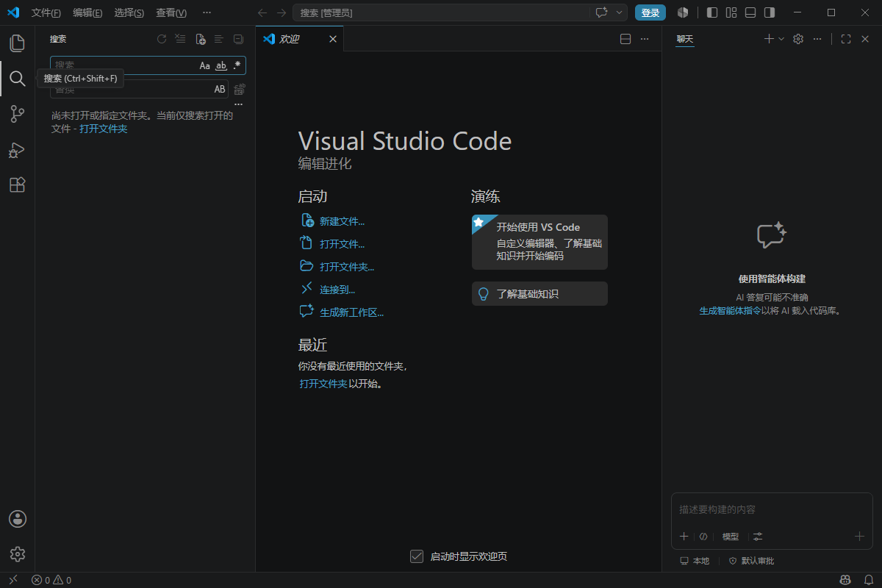
Task: Open the 查看(V) menu
Action: [x=171, y=12]
